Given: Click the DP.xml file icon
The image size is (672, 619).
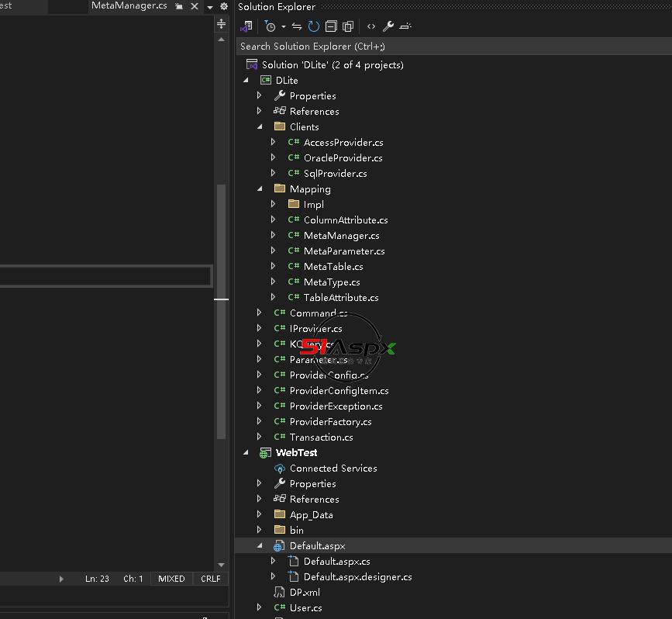Looking at the screenshot, I should [x=280, y=593].
